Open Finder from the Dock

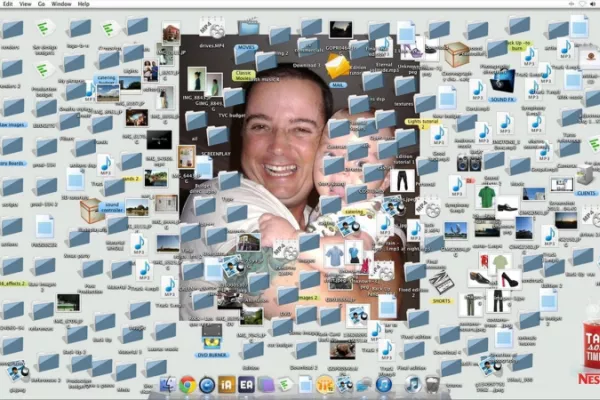click(x=168, y=385)
